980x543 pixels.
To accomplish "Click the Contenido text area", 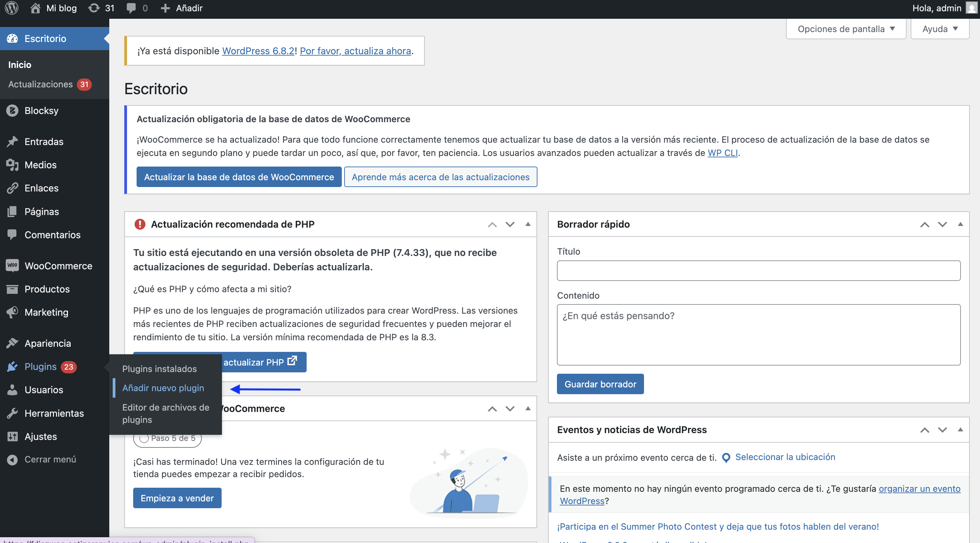I will (759, 334).
